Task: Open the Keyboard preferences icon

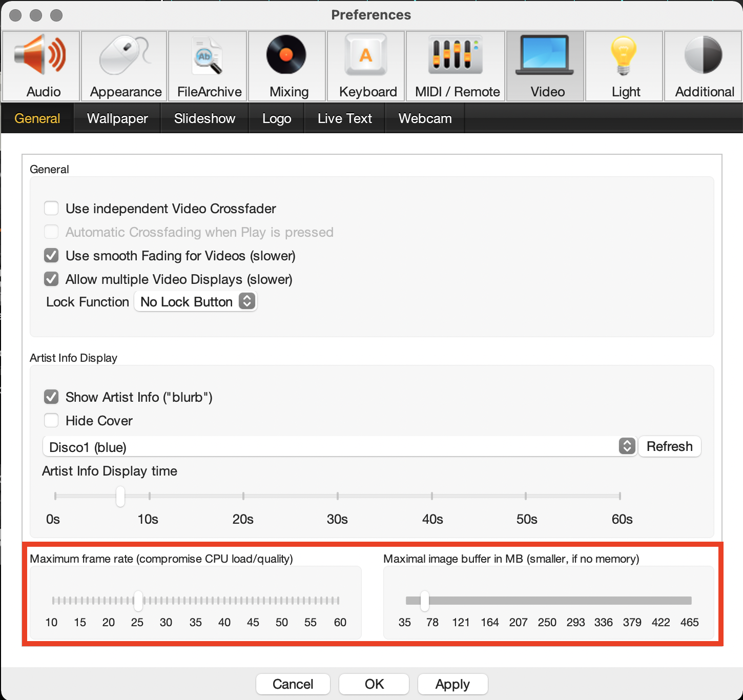Action: (x=366, y=55)
